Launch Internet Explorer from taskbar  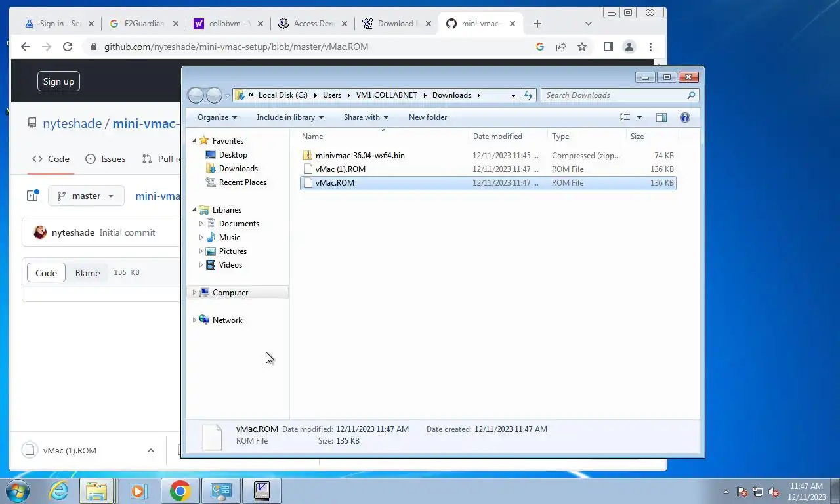[59, 491]
